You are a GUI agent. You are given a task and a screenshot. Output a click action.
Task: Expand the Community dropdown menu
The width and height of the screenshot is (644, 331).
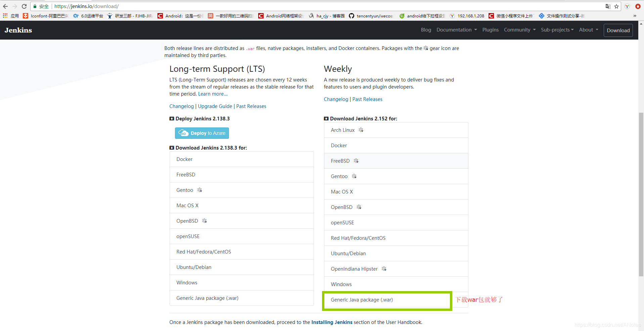(520, 30)
